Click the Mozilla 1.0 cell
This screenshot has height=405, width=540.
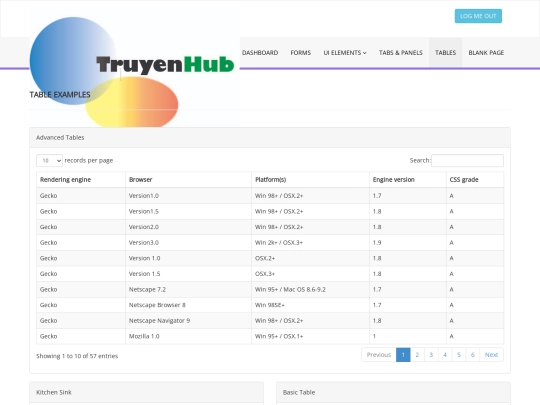(188, 336)
